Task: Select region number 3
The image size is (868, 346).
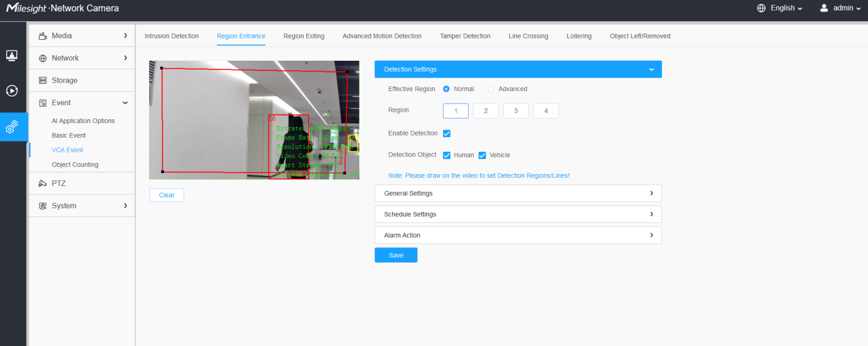Action: tap(516, 111)
